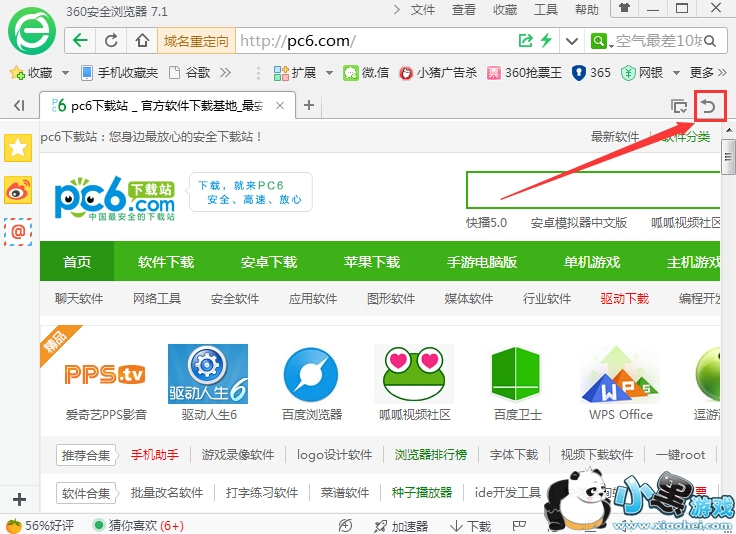Show more bookmarks chevron
736x534 pixels.
(226, 73)
